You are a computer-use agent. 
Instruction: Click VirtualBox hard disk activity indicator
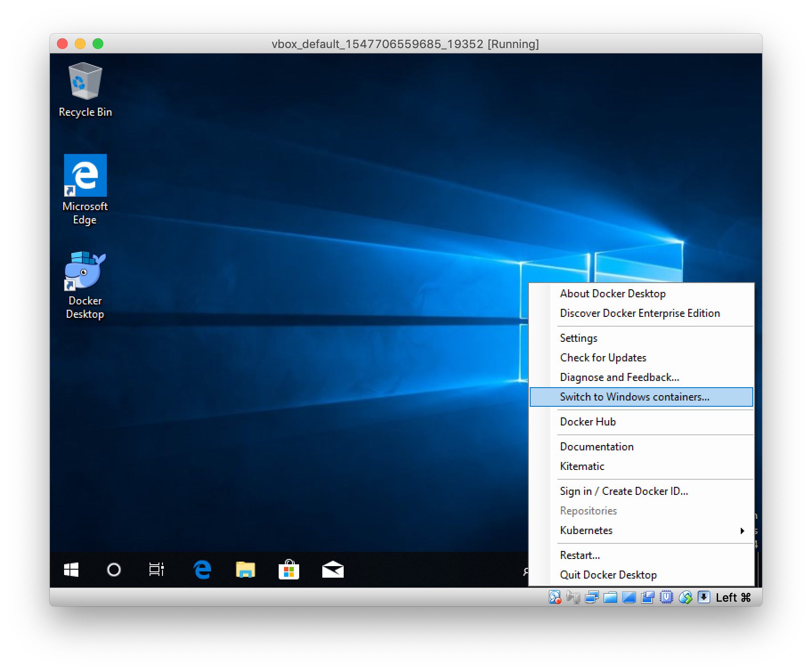tap(554, 597)
